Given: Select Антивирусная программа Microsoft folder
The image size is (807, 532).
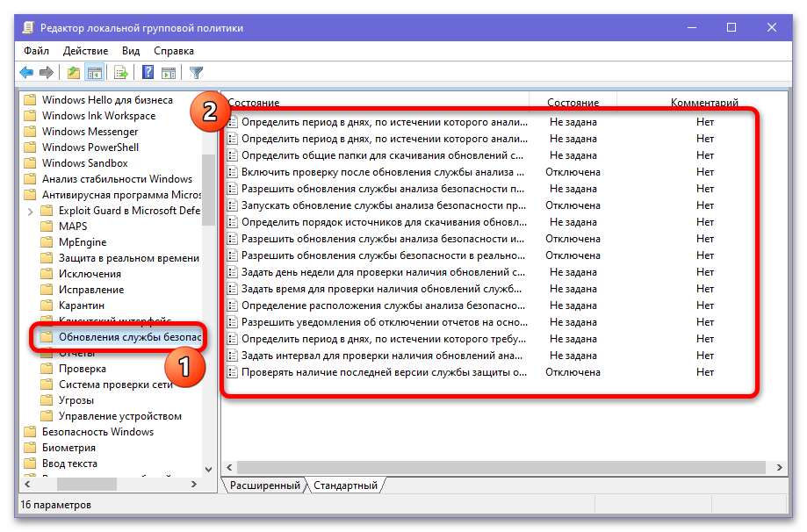Looking at the screenshot, I should click(x=121, y=195).
